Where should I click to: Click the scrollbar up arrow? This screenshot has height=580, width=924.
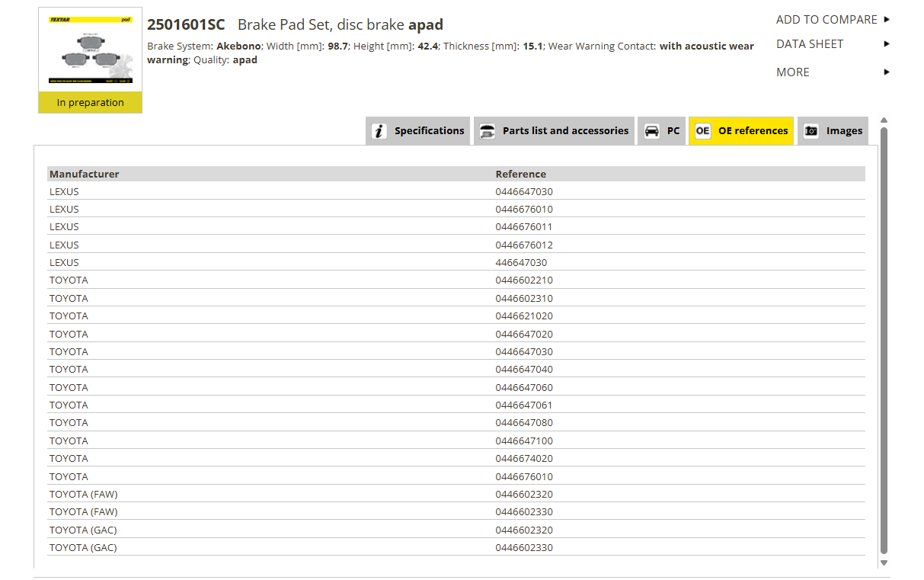click(x=884, y=120)
